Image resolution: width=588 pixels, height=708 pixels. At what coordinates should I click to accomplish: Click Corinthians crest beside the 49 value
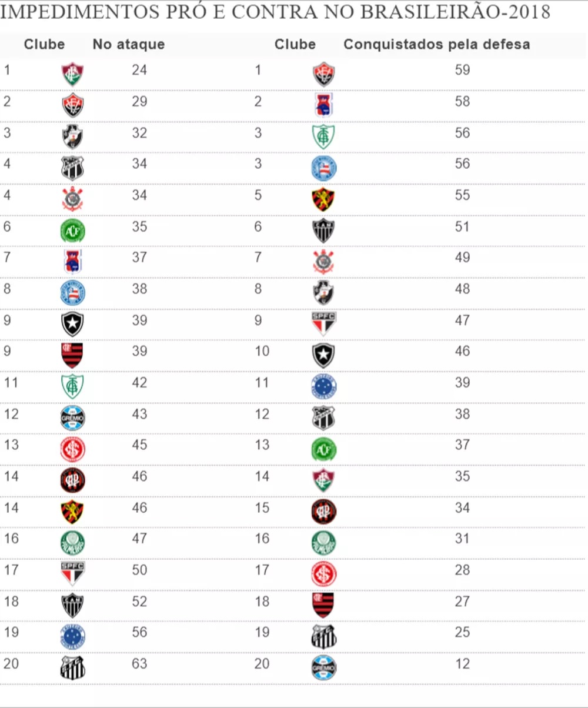(324, 262)
